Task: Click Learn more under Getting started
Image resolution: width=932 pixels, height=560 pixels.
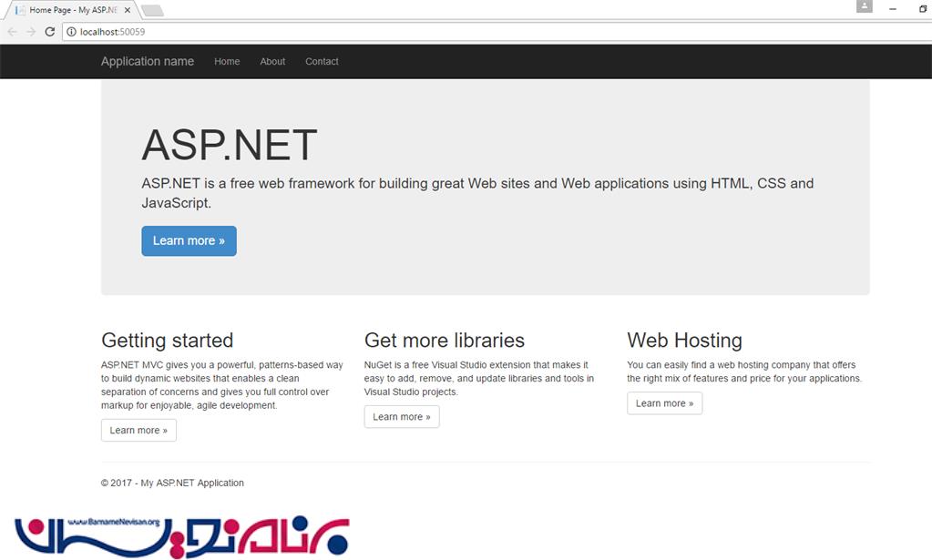Action: click(x=138, y=430)
